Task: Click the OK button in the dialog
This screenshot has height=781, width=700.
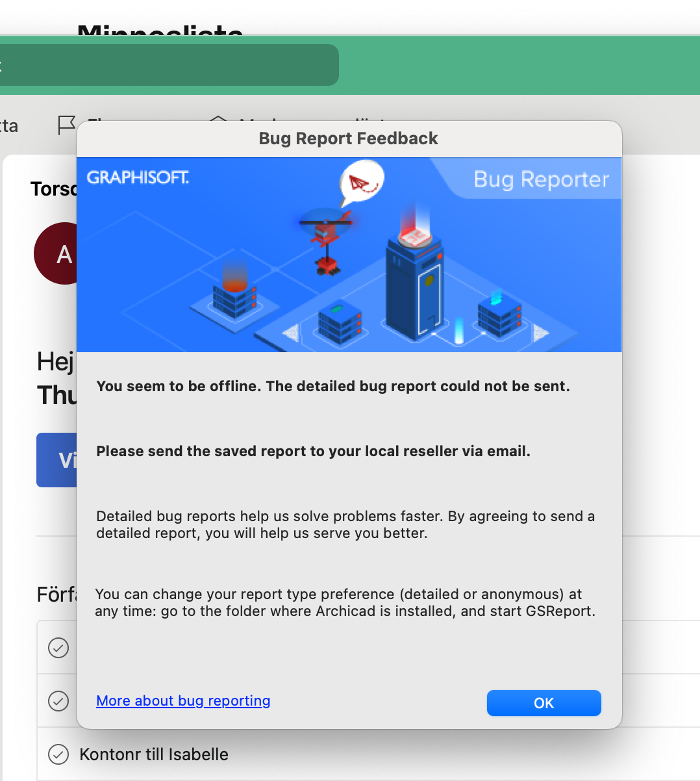Action: tap(544, 703)
